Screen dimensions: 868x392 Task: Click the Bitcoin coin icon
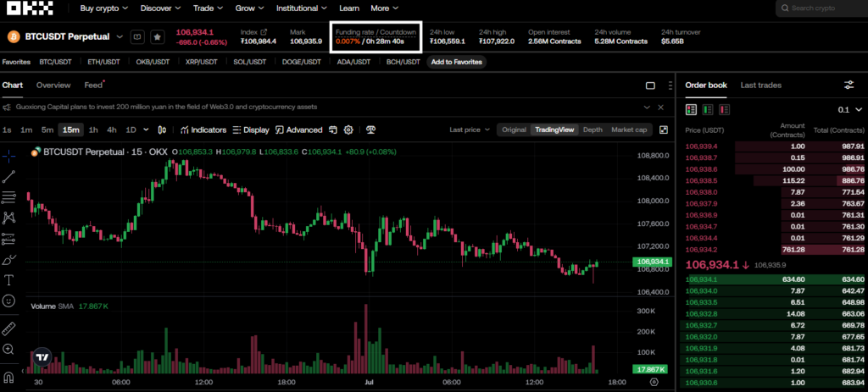point(14,37)
